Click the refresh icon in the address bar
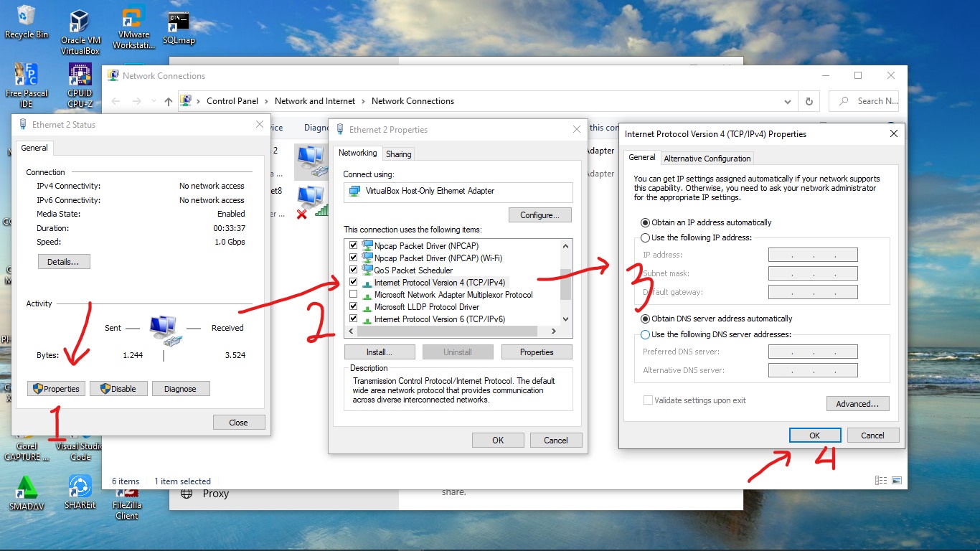The image size is (980, 551). click(809, 101)
